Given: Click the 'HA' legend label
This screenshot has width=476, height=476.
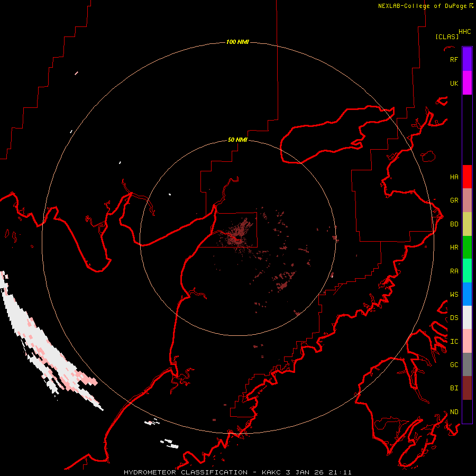Looking at the screenshot, I should (x=454, y=177).
